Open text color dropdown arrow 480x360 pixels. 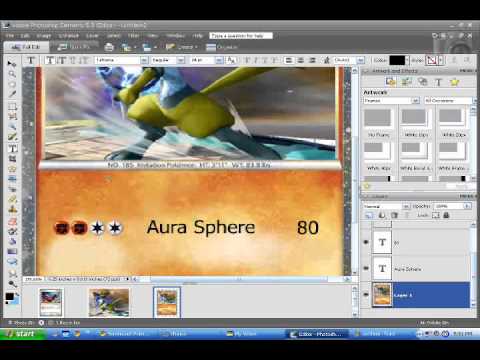tap(407, 60)
